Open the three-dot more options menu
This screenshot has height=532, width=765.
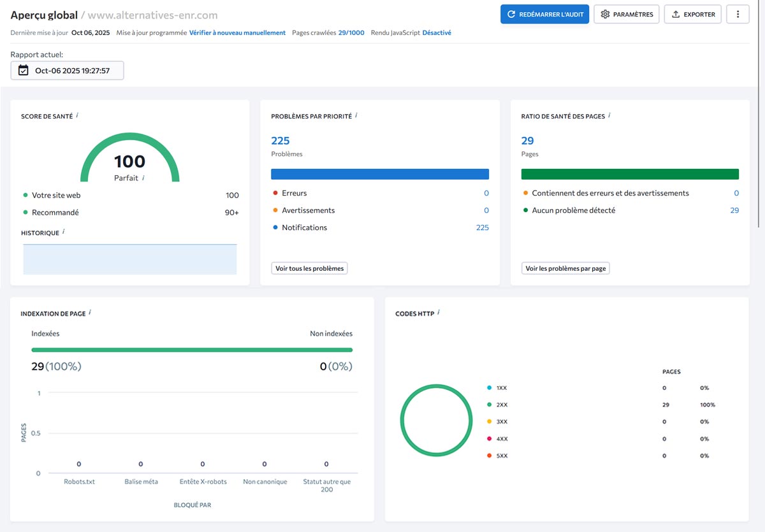(x=738, y=14)
